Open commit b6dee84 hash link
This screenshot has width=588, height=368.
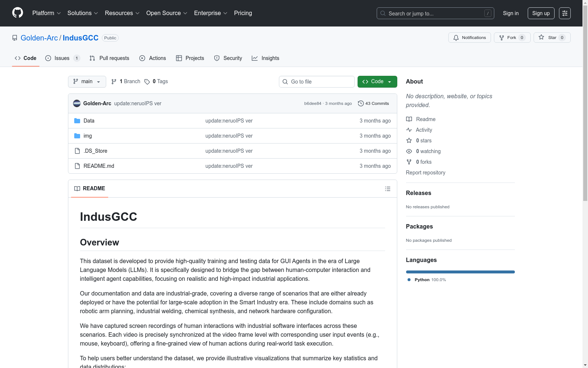[x=313, y=103]
